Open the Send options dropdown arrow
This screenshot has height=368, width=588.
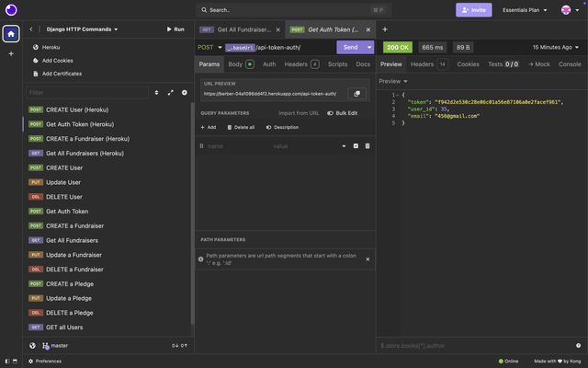click(369, 47)
